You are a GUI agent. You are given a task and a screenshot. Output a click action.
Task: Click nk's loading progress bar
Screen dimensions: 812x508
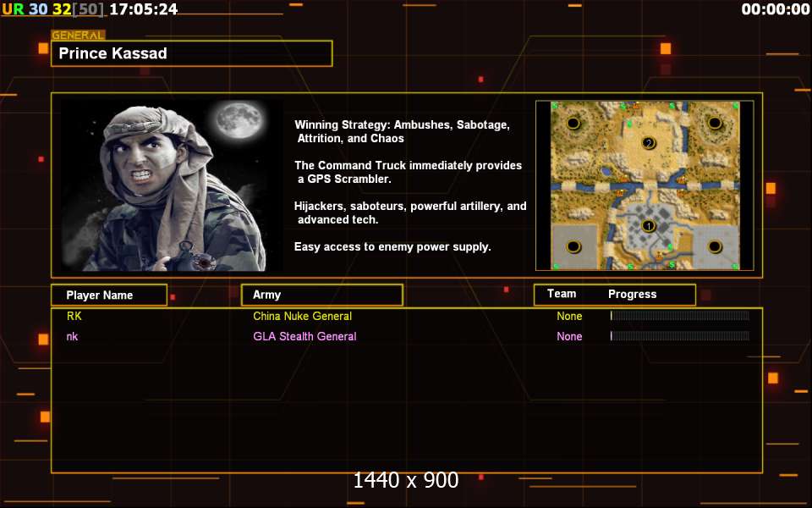pos(680,336)
